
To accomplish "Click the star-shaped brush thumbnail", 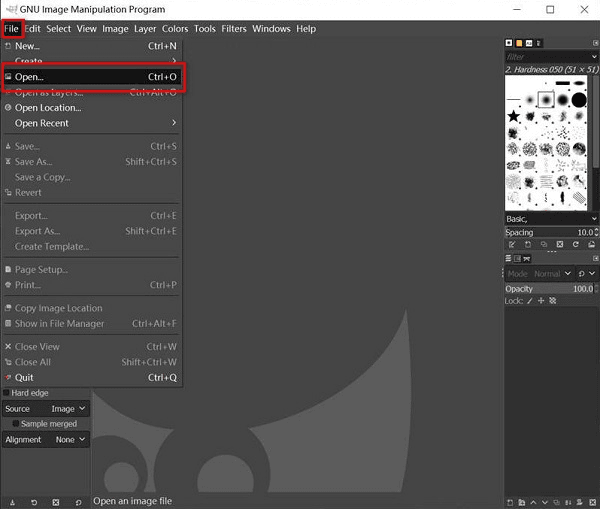I will click(514, 117).
